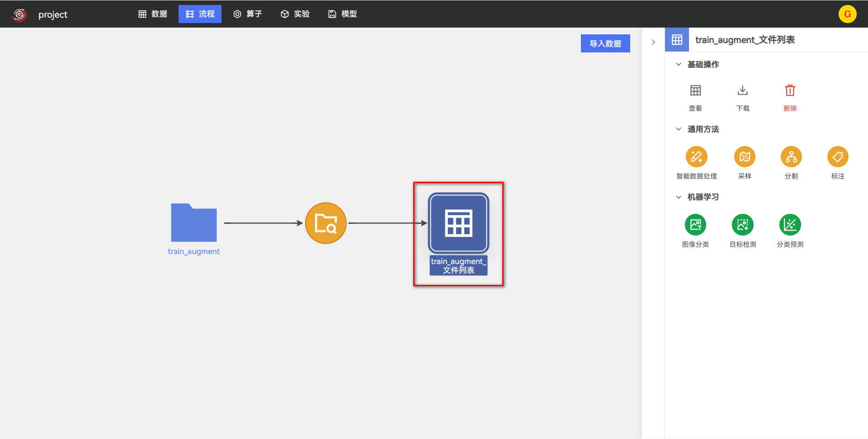Viewport: 868px width, 439px height.
Task: Open the user avatar G menu
Action: pyautogui.click(x=848, y=14)
